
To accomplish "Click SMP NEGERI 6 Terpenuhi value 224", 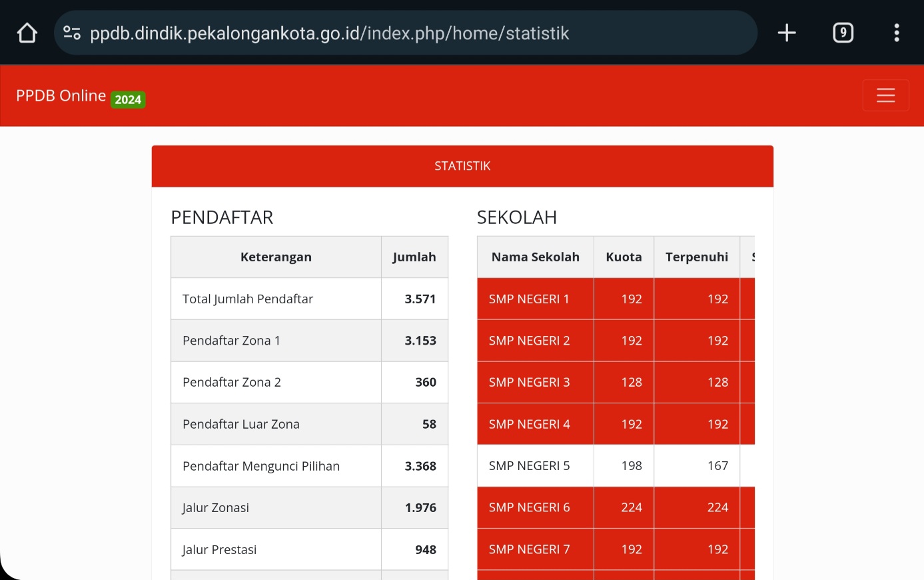I will 717,508.
